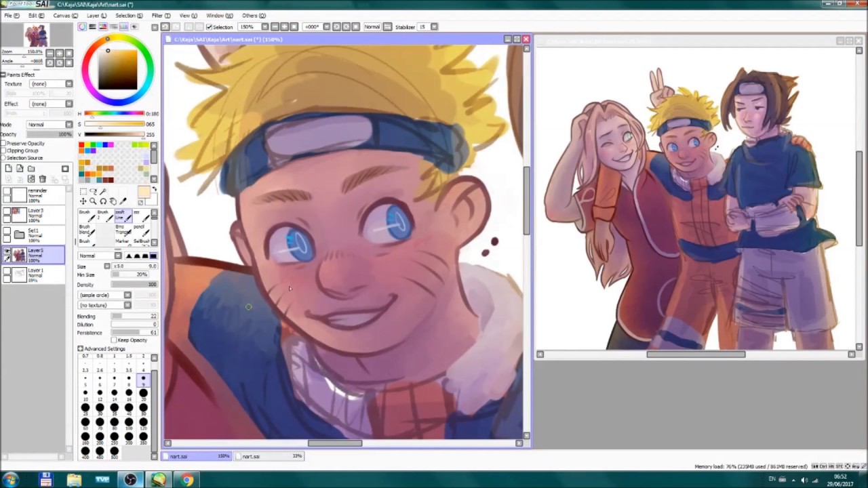Select brush size 500 preset

(x=114, y=453)
